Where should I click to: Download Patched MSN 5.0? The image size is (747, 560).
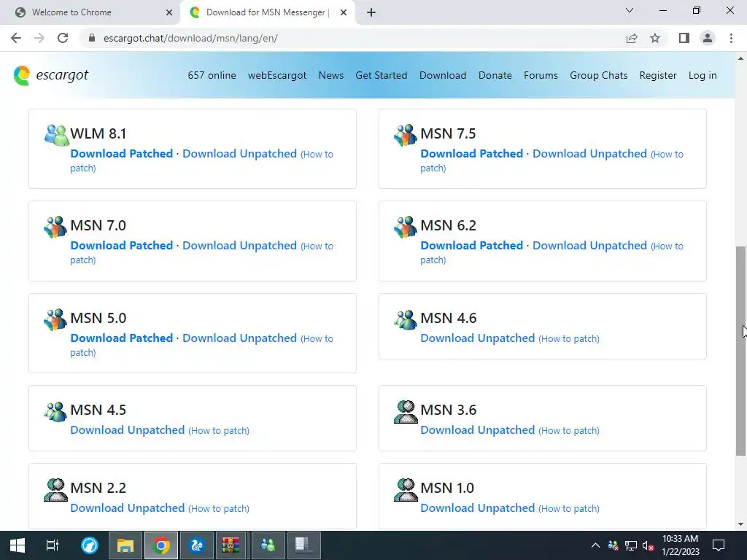click(122, 338)
